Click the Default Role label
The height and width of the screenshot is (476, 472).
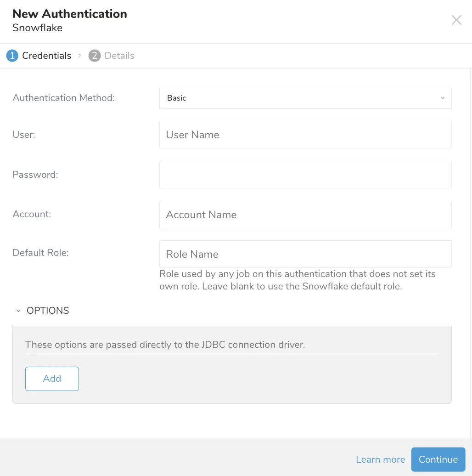[40, 253]
